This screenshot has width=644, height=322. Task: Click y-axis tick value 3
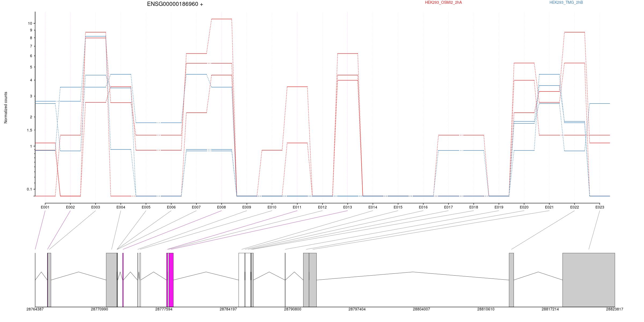[31, 96]
